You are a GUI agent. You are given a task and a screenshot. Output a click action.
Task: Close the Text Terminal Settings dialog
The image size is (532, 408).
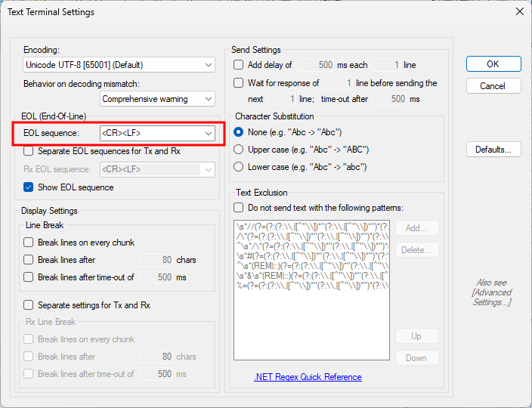pyautogui.click(x=519, y=11)
